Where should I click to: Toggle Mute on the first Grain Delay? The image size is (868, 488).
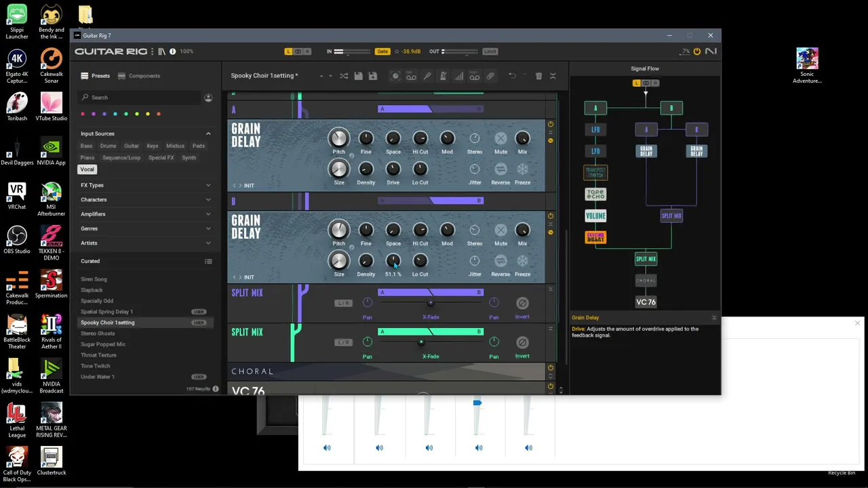(500, 138)
